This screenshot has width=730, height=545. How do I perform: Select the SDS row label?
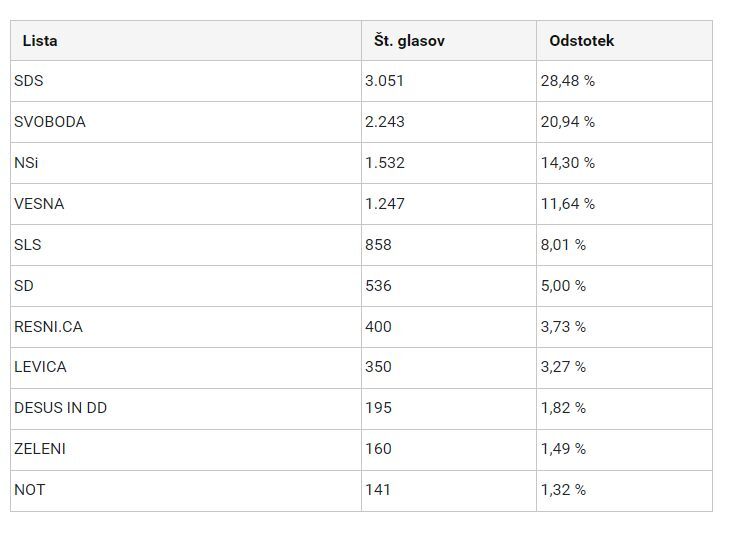point(29,81)
